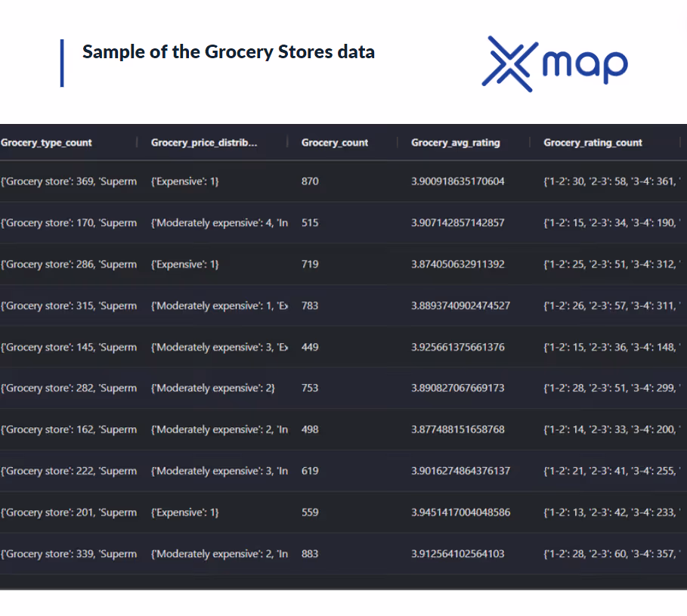
Task: Click the xmap logo
Action: tap(555, 64)
